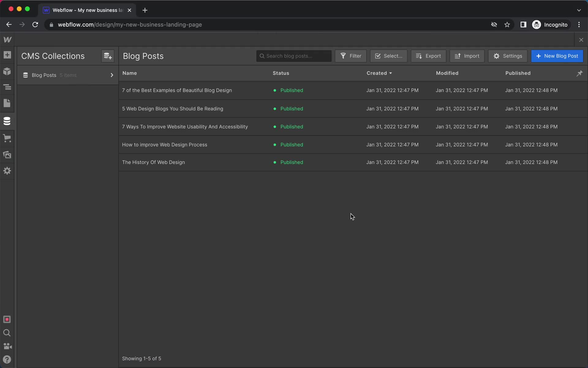
Task: Click Published status of History post
Action: coord(288,162)
